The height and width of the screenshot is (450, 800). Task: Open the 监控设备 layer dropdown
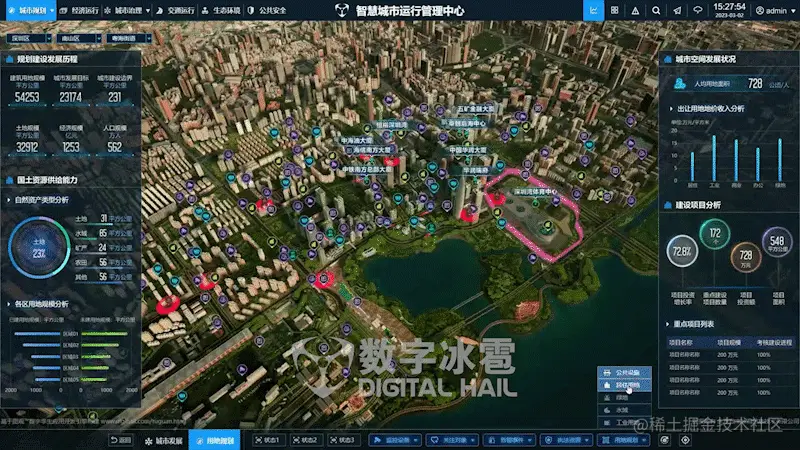[396, 440]
